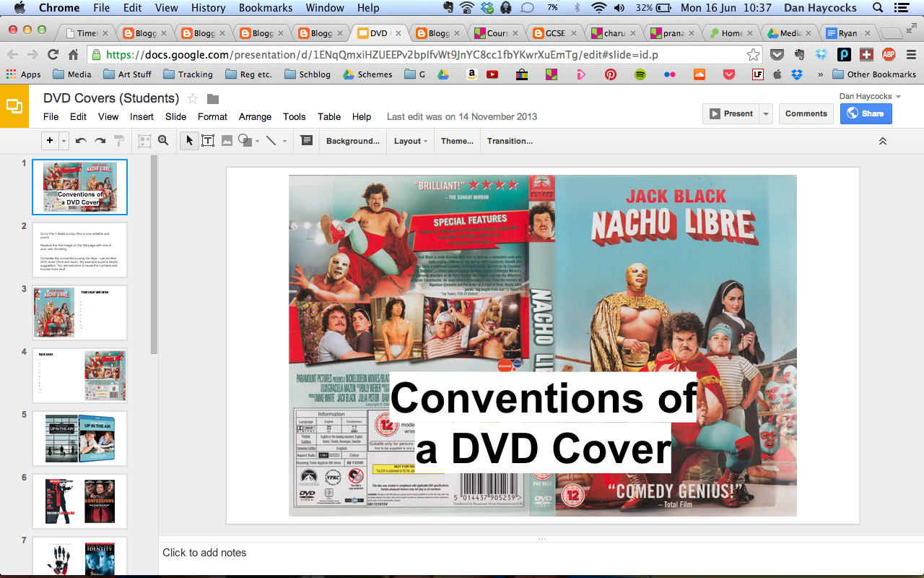
Task: Click the new slide plus button
Action: click(50, 141)
